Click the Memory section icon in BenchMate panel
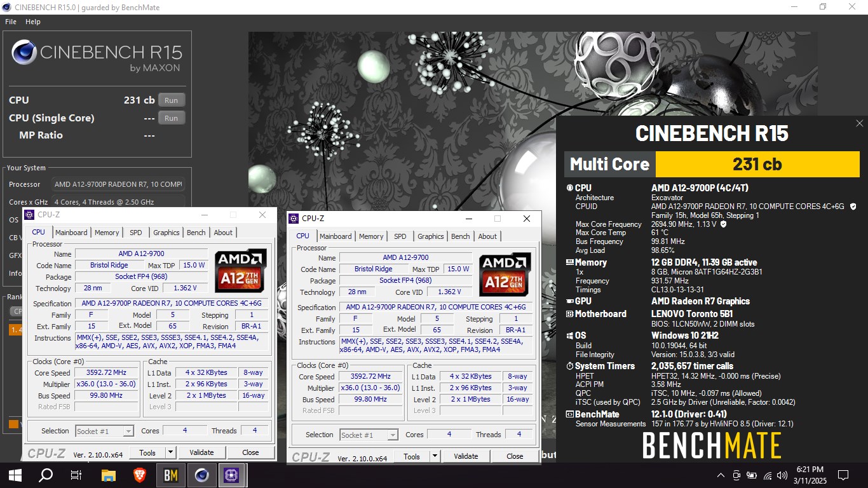 [x=569, y=262]
